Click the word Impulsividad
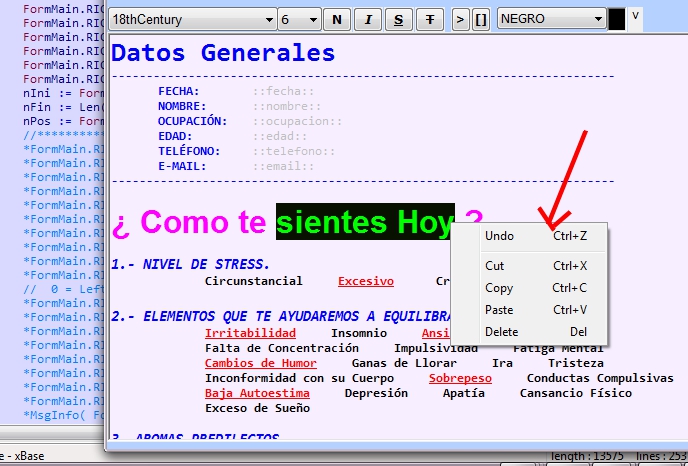 pos(436,348)
